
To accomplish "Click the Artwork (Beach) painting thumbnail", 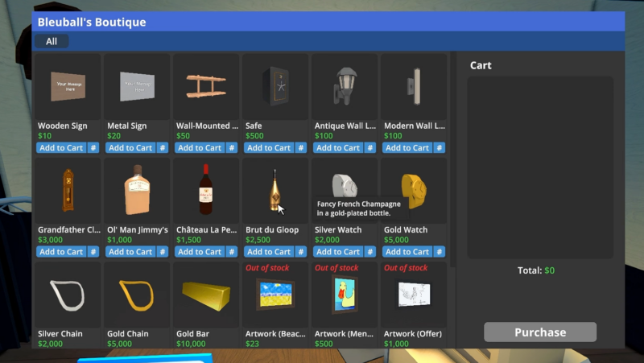I will pyautogui.click(x=275, y=296).
